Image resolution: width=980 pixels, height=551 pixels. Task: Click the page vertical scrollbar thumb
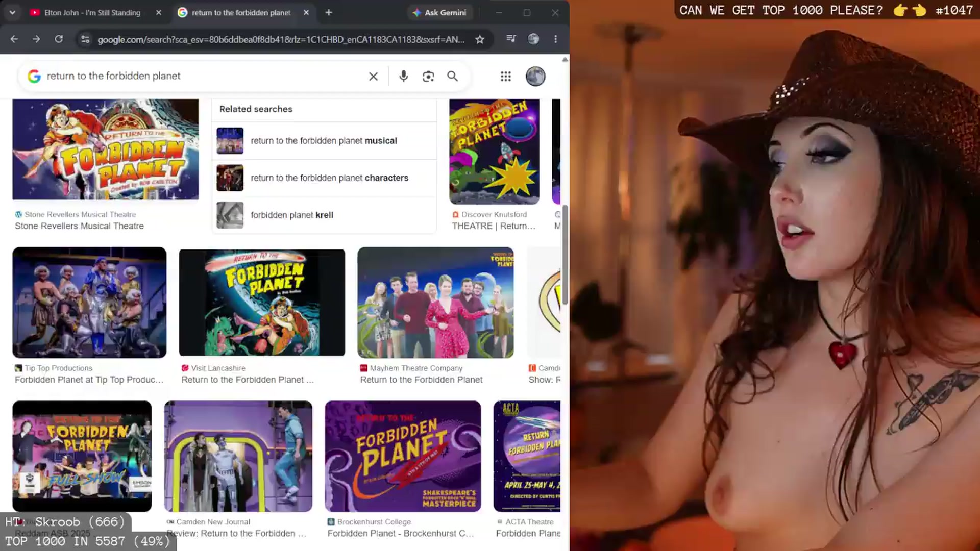pos(565,255)
